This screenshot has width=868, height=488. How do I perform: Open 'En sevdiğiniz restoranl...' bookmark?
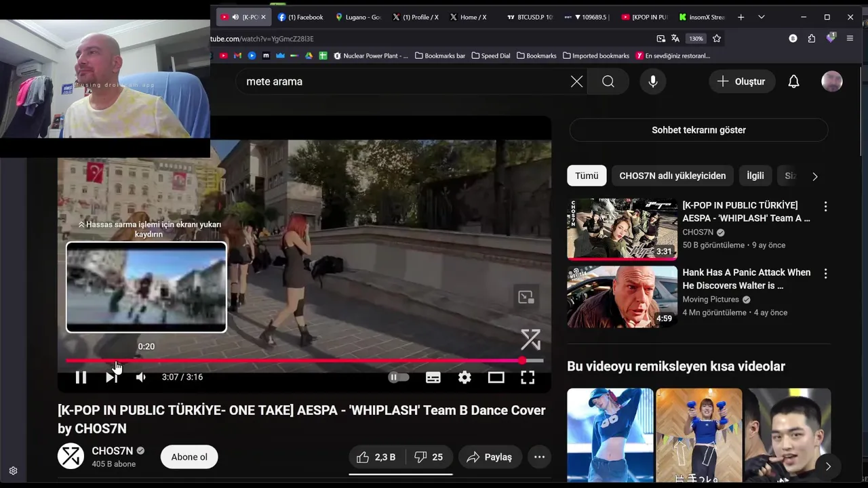(x=673, y=56)
